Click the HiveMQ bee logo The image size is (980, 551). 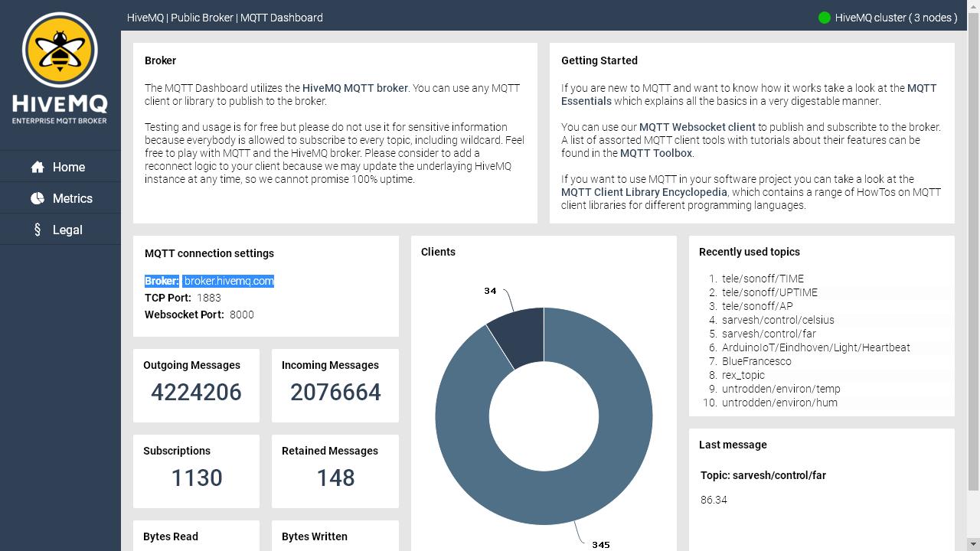60,68
